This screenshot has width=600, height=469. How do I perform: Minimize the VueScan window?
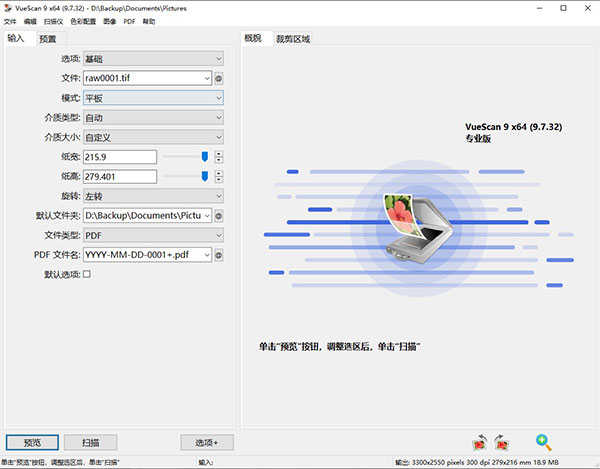pyautogui.click(x=540, y=8)
